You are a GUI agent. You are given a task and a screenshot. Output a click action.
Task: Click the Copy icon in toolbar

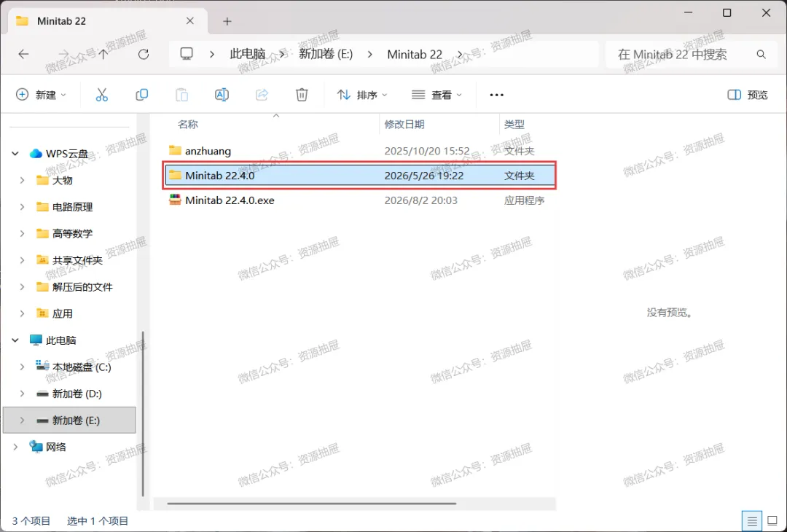tap(142, 95)
